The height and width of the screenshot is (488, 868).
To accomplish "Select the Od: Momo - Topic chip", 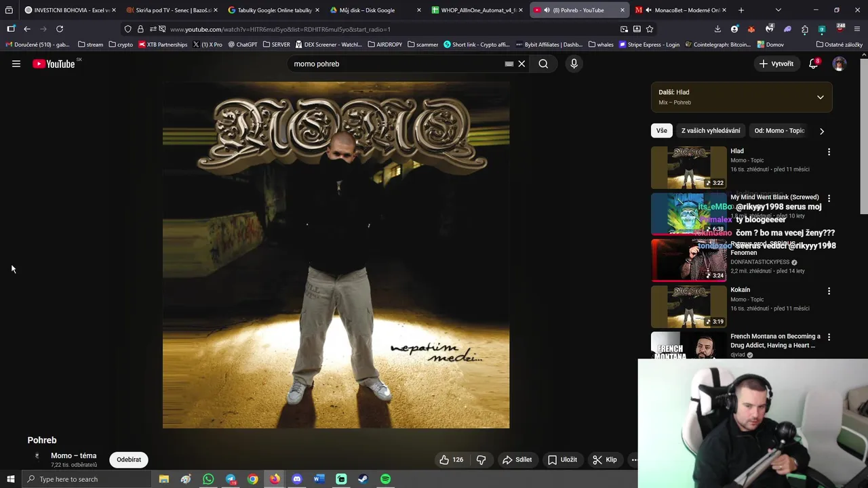I will coord(779,131).
